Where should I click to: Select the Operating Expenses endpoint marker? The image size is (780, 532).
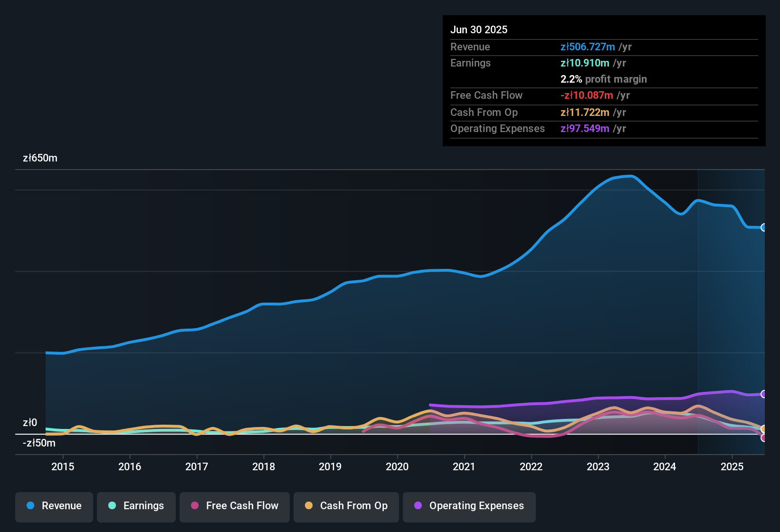(x=764, y=394)
